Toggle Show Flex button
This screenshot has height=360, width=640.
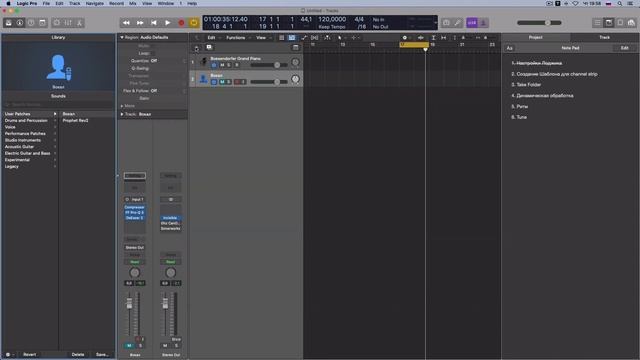tap(315, 38)
